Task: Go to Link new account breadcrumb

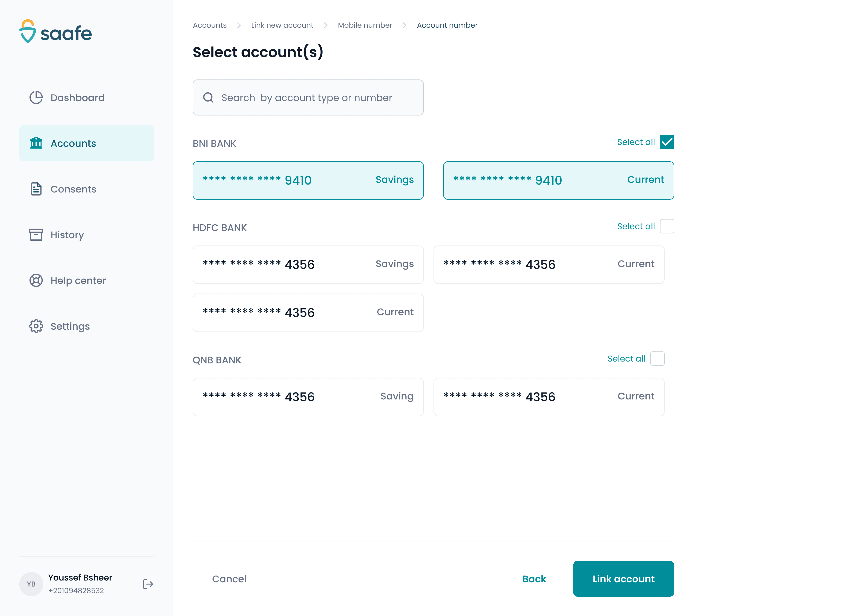Action: tap(282, 25)
